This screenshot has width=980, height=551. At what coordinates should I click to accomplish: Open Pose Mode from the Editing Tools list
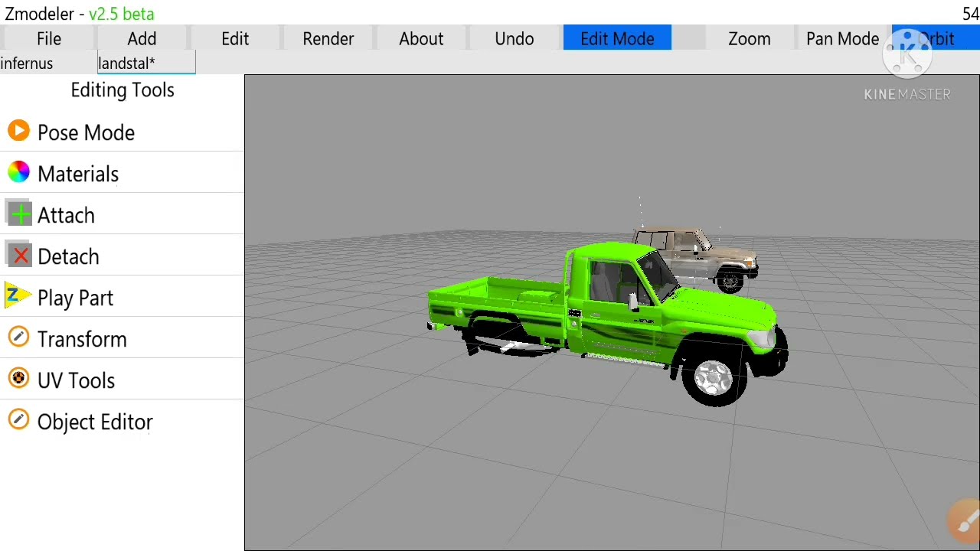pos(86,132)
